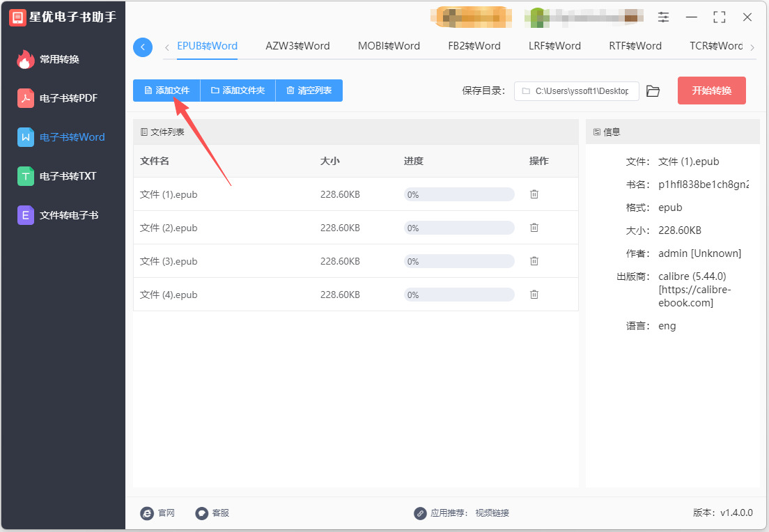Switch to the FB2转Word tab
Screen dimensions: 769x532
(474, 46)
